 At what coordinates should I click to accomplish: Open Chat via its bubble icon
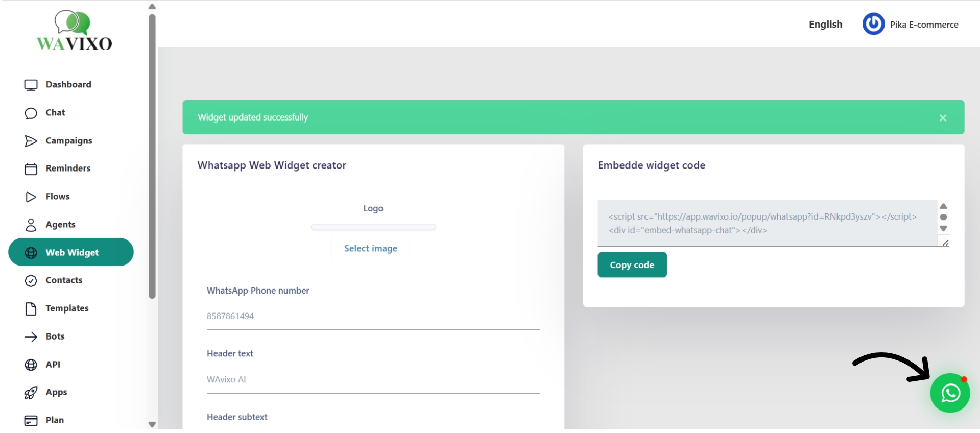(31, 113)
